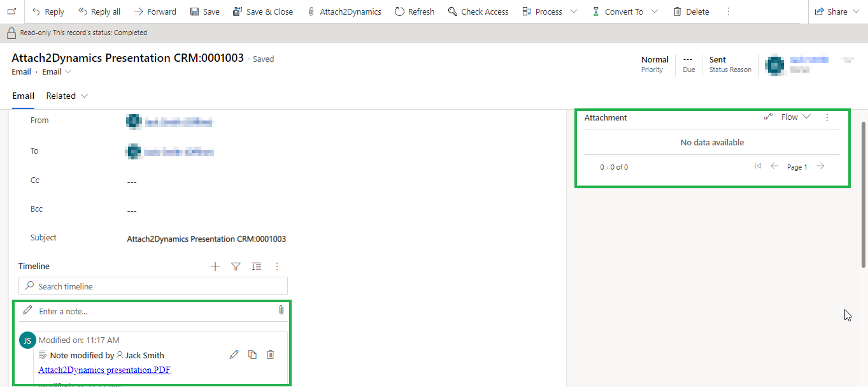Attach a file via the paperclip icon
The width and height of the screenshot is (868, 387).
pos(281,310)
